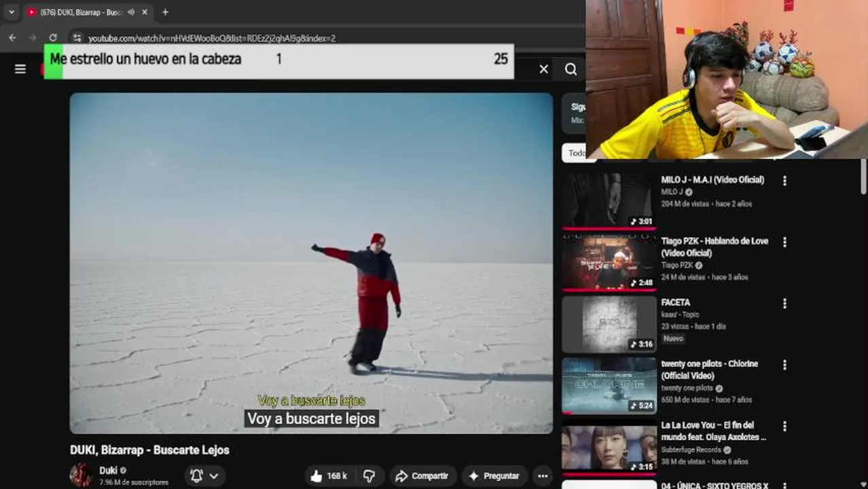Open options menu for FACETA video
Viewport: 868px width, 489px height.
pyautogui.click(x=784, y=304)
